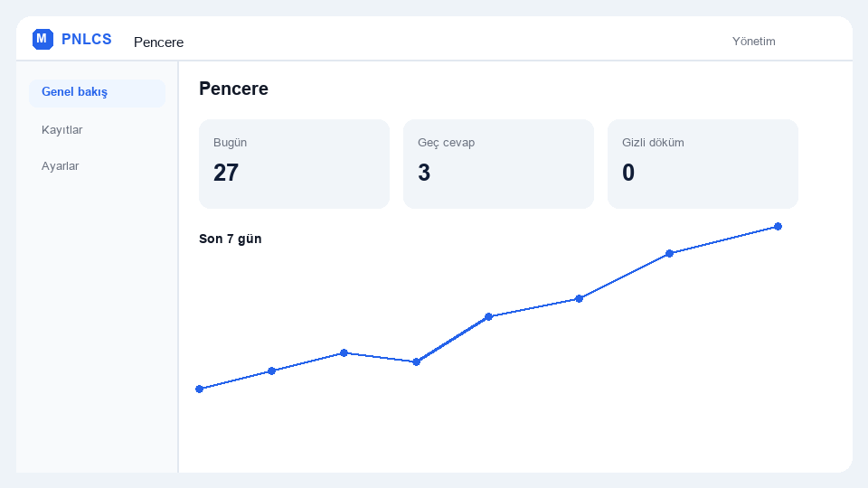Click the Geç cevap stat card
868x488 pixels.
tap(498, 164)
